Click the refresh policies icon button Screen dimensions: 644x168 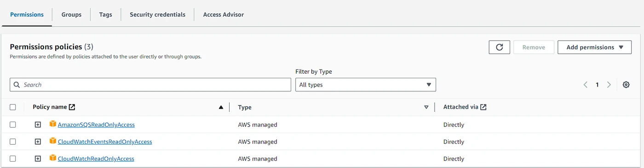(499, 47)
